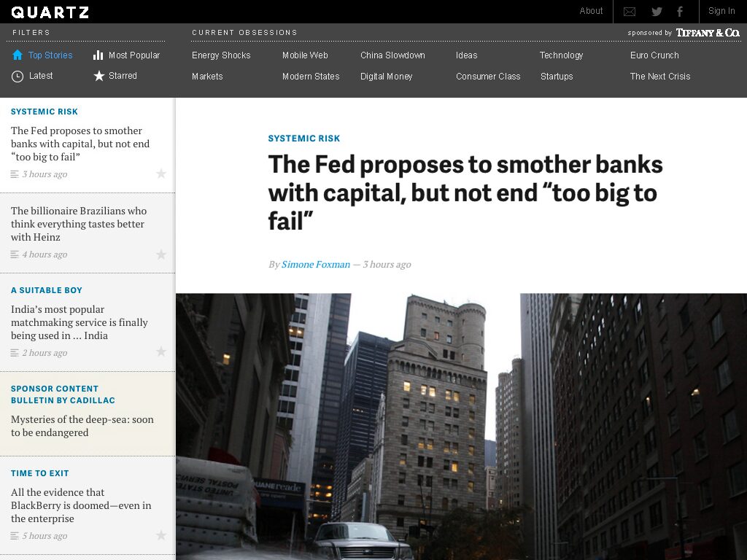Open the Facebook icon in header

click(x=680, y=12)
